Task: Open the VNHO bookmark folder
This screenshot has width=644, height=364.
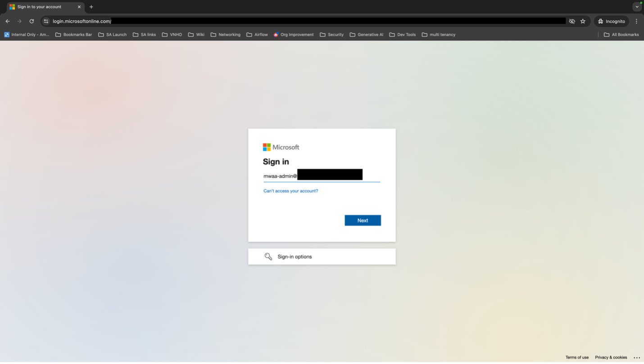Action: pos(172,35)
